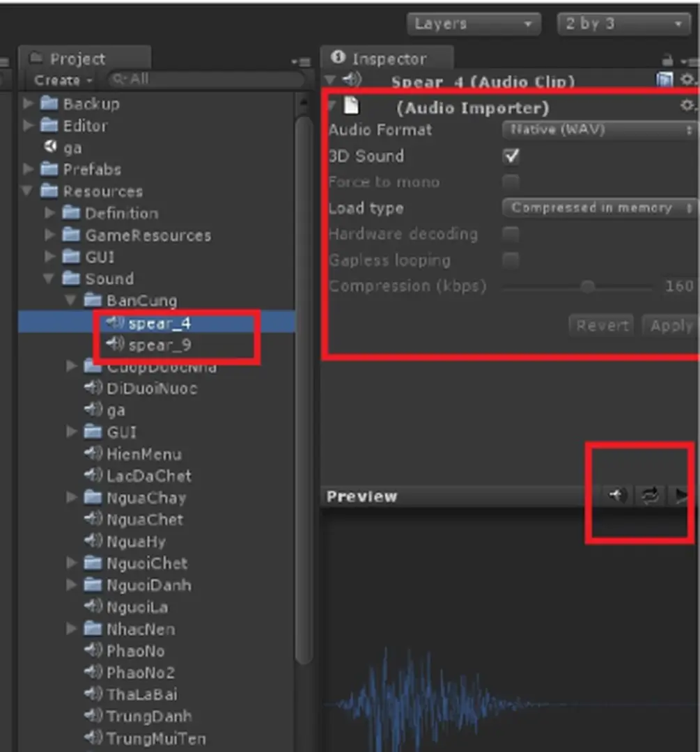Image resolution: width=700 pixels, height=752 pixels.
Task: Toggle looping in the audio Preview panel
Action: click(x=650, y=496)
